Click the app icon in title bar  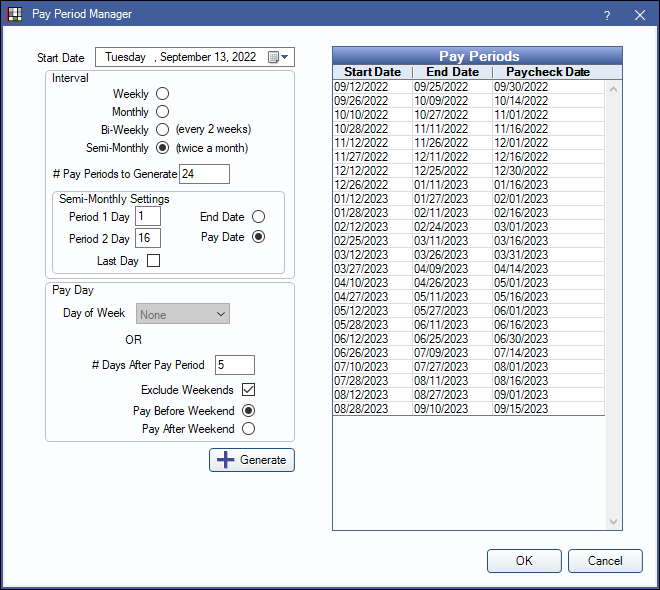[15, 15]
